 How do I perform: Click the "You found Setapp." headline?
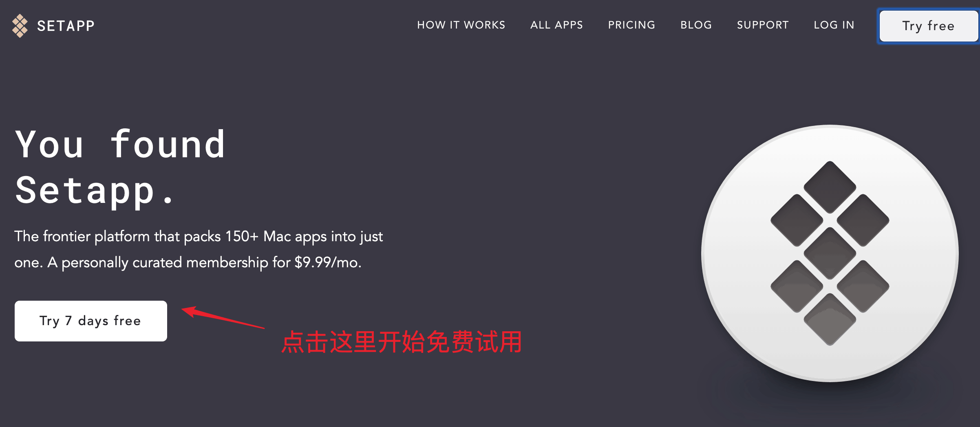tap(120, 167)
